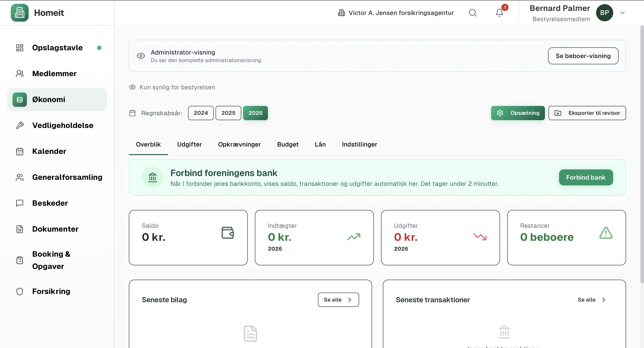Click the BP avatar circle
Image resolution: width=644 pixels, height=348 pixels.
point(605,13)
